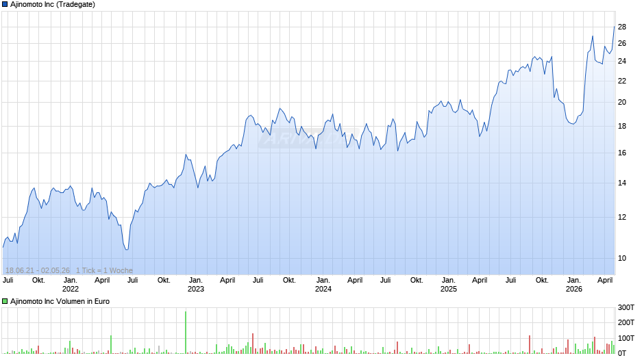Click the price axis label 20
Image resolution: width=644 pixels, height=360 pixels.
(622, 102)
